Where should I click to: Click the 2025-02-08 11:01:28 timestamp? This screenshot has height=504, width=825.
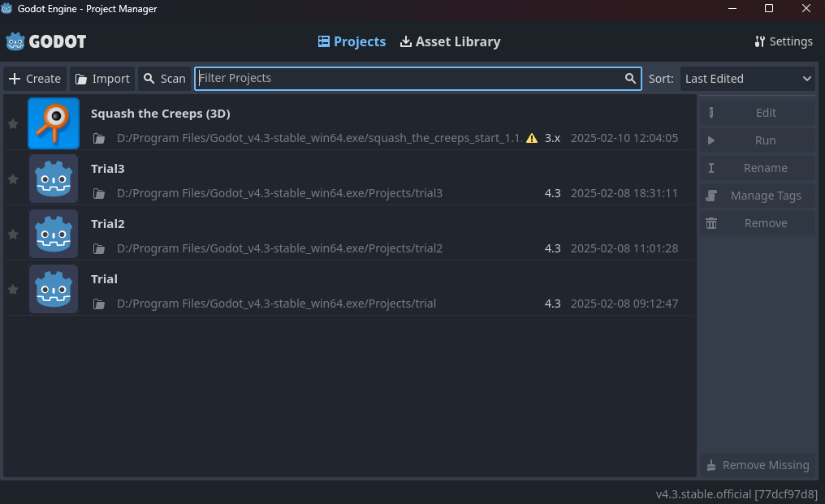pos(624,249)
